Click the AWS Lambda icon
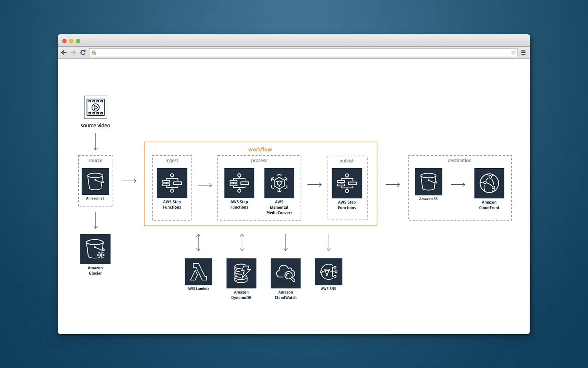This screenshot has height=368, width=588. (x=198, y=272)
